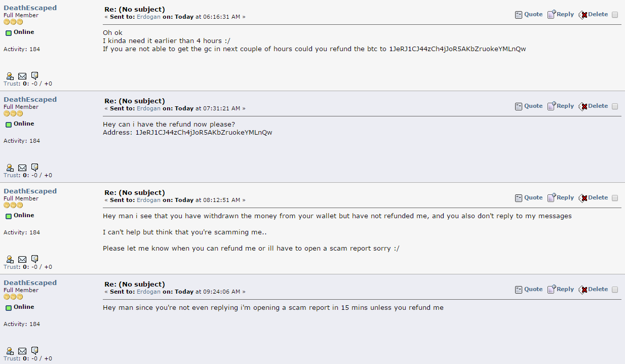
Task: Tick the checkbox for the 09:24:06 AM message
Action: [x=615, y=290]
